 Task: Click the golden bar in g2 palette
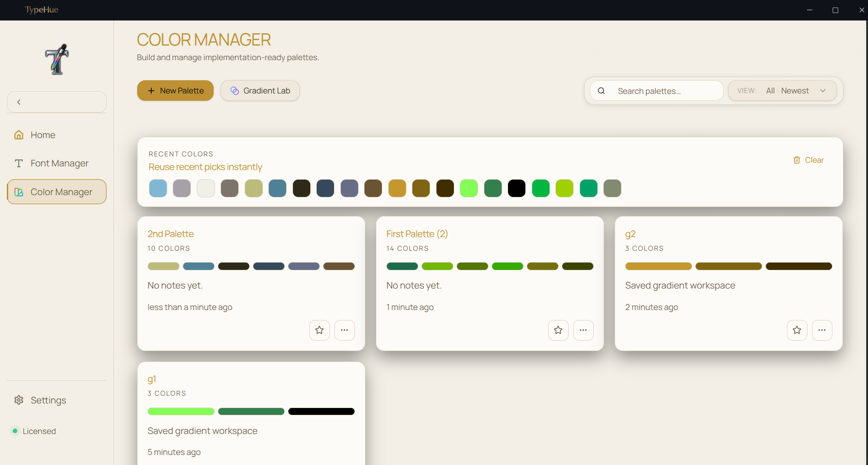click(658, 266)
